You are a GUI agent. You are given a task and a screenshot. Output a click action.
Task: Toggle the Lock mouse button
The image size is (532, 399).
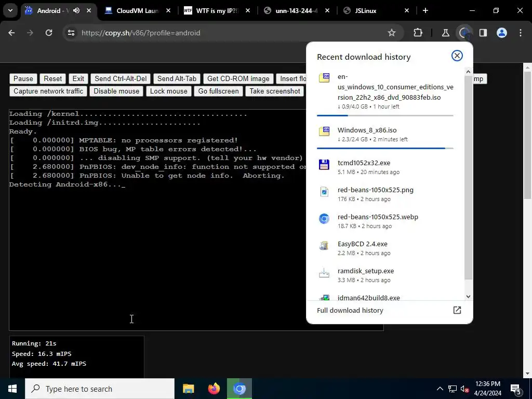pyautogui.click(x=169, y=91)
